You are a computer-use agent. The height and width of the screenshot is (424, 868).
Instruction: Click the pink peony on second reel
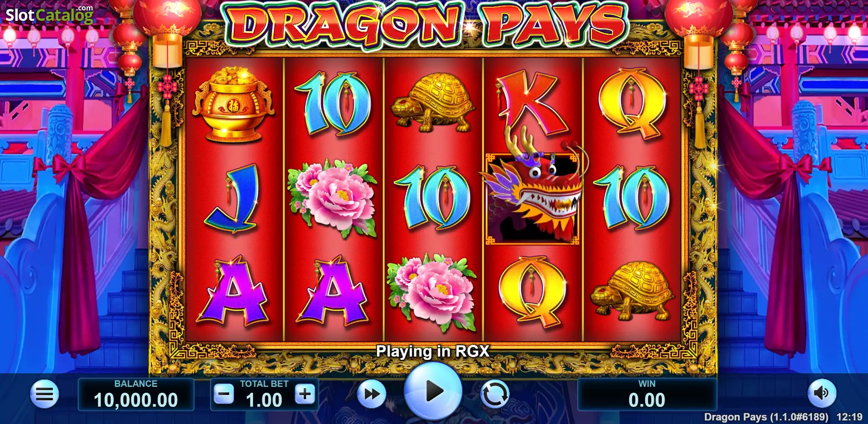click(333, 198)
